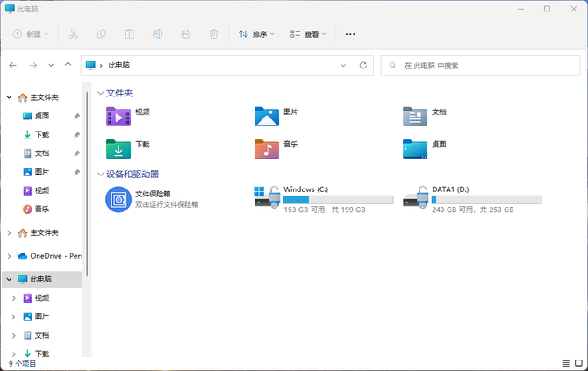Switch to large icons view in status bar

click(x=579, y=362)
